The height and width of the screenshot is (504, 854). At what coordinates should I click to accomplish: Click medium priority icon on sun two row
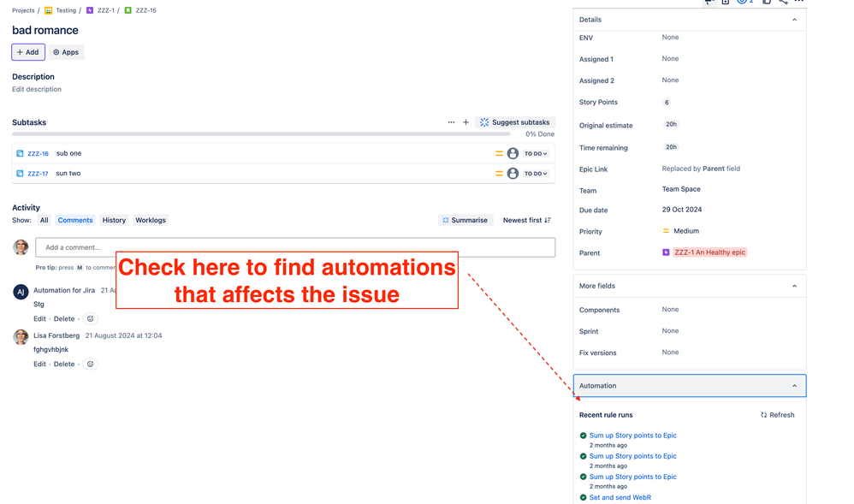click(499, 173)
